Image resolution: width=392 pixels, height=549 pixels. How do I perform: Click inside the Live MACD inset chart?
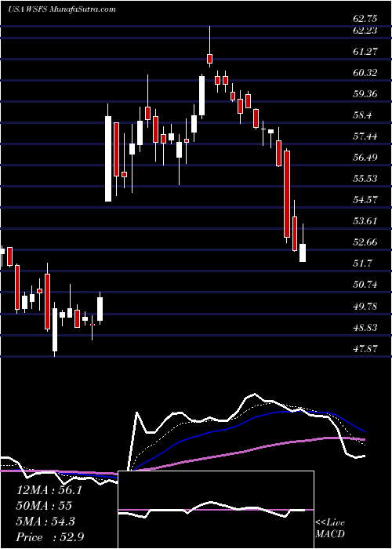216,510
